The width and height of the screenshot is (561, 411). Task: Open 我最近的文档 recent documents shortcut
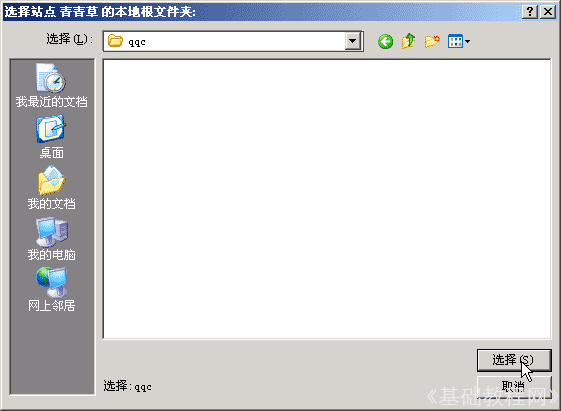(x=52, y=86)
